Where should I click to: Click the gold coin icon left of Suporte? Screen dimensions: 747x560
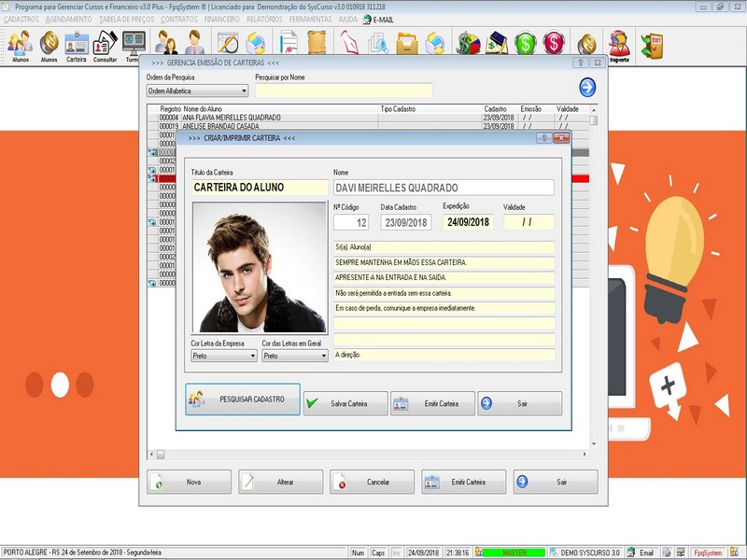pyautogui.click(x=587, y=44)
